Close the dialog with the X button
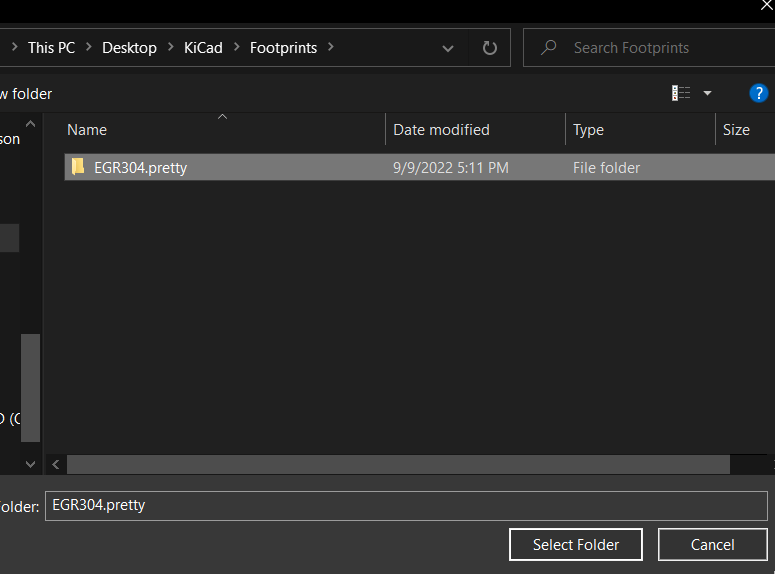 tap(767, 5)
